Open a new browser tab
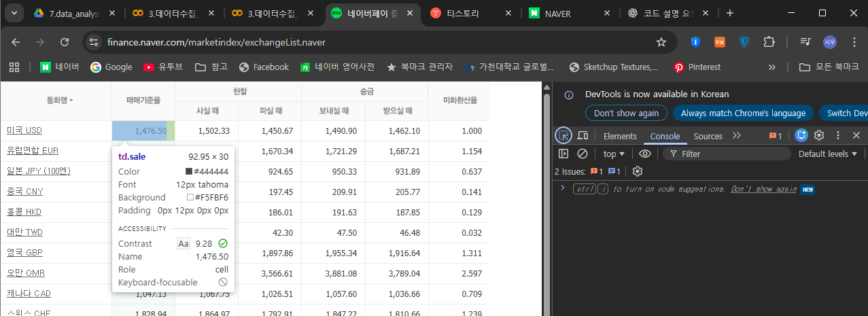The image size is (868, 316). pos(730,13)
